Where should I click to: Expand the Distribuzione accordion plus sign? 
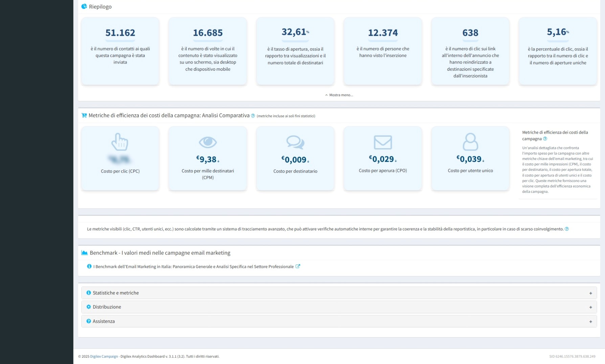click(590, 307)
